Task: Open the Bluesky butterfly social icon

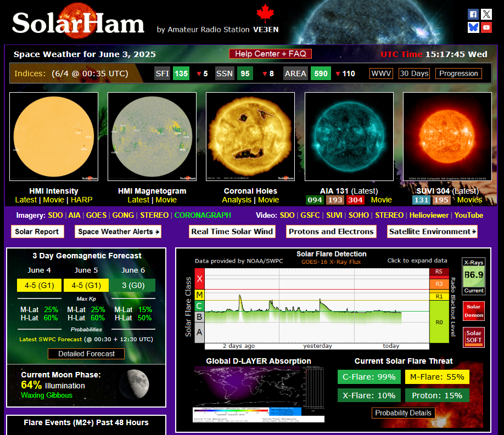Action: 473,27
